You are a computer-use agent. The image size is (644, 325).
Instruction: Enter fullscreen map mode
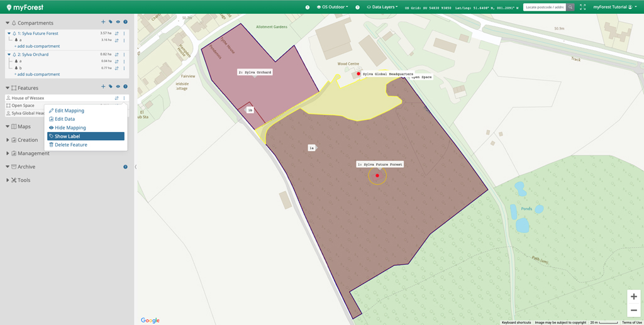tap(583, 7)
